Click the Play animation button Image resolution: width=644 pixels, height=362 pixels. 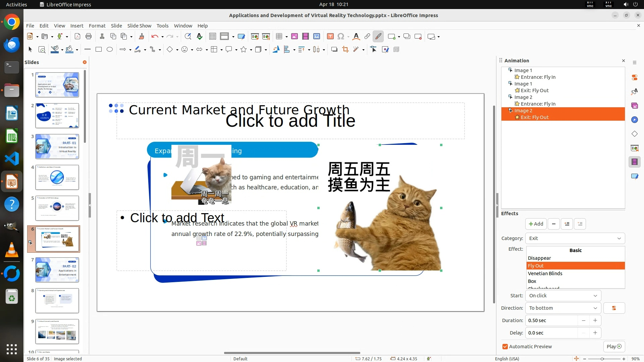tap(614, 347)
